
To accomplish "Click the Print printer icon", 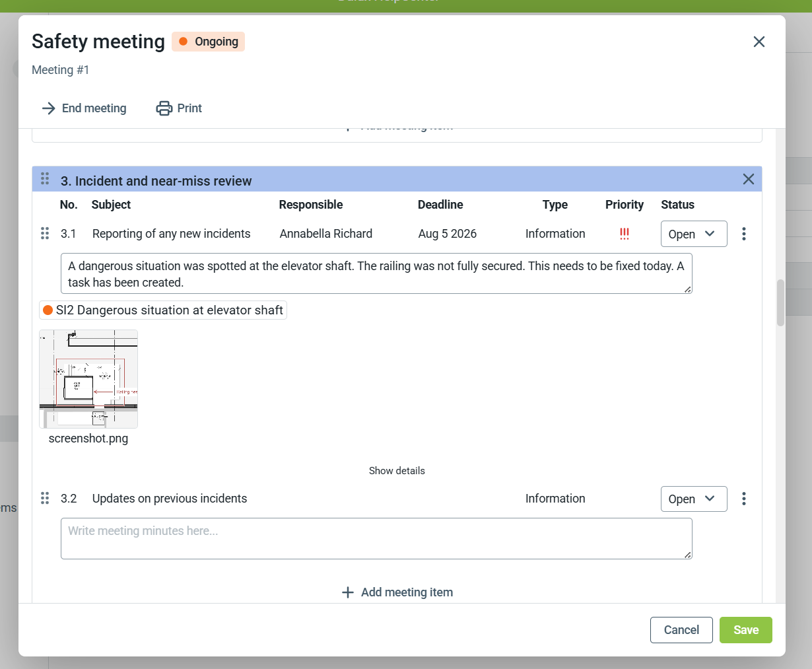I will click(x=164, y=108).
